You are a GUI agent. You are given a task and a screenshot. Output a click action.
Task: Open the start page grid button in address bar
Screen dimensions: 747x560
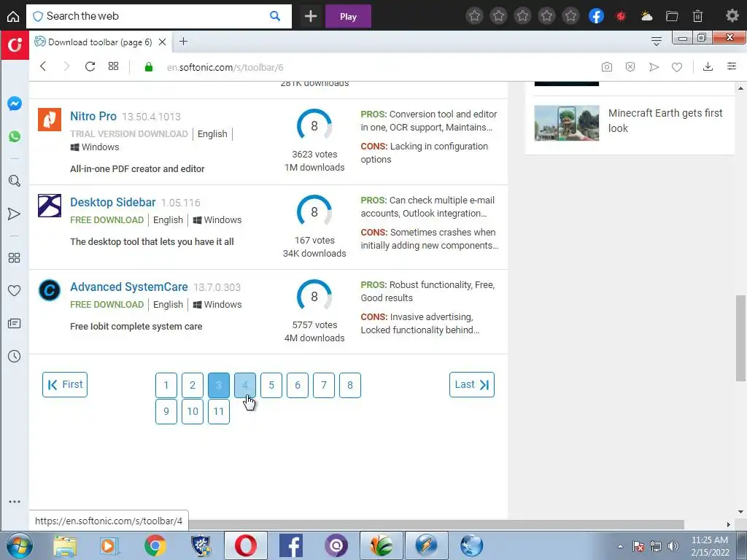point(113,66)
